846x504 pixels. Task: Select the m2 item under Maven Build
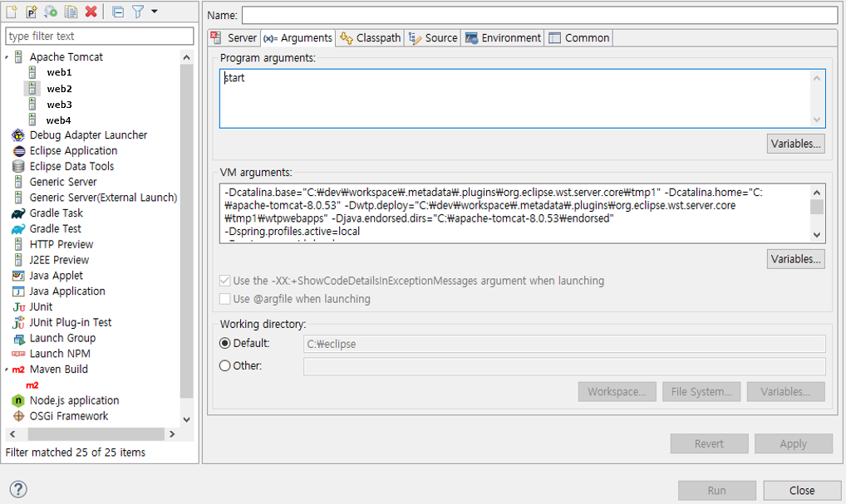click(x=32, y=385)
